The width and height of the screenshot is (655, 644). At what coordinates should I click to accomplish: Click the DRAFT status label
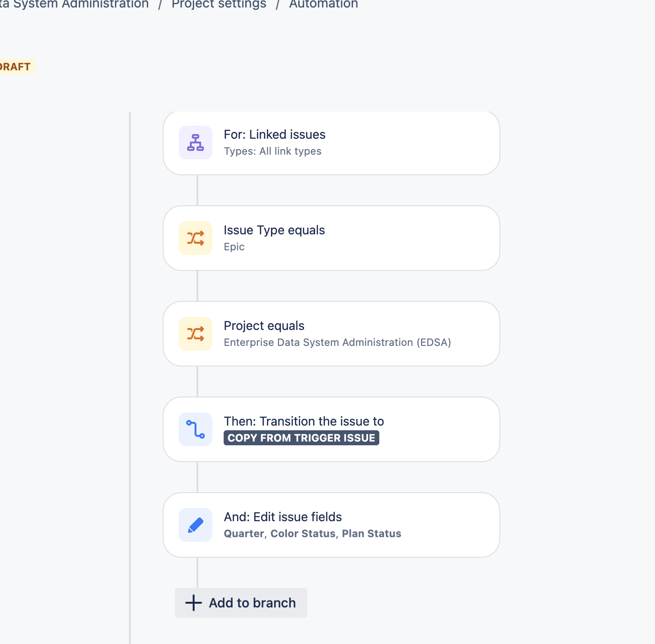(15, 67)
